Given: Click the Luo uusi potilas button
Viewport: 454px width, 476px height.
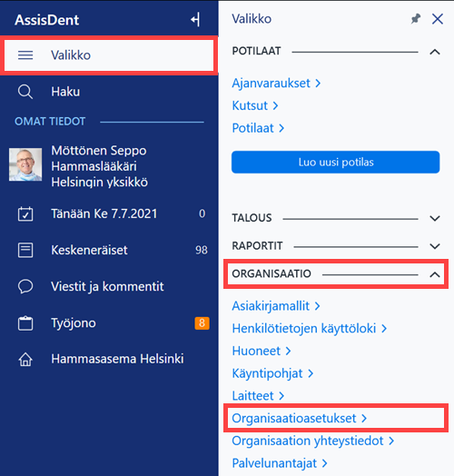Looking at the screenshot, I should [x=335, y=162].
